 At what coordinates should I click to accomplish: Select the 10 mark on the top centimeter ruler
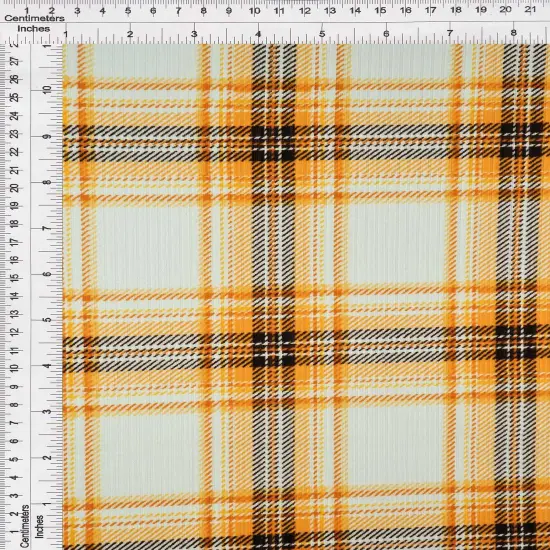click(254, 11)
